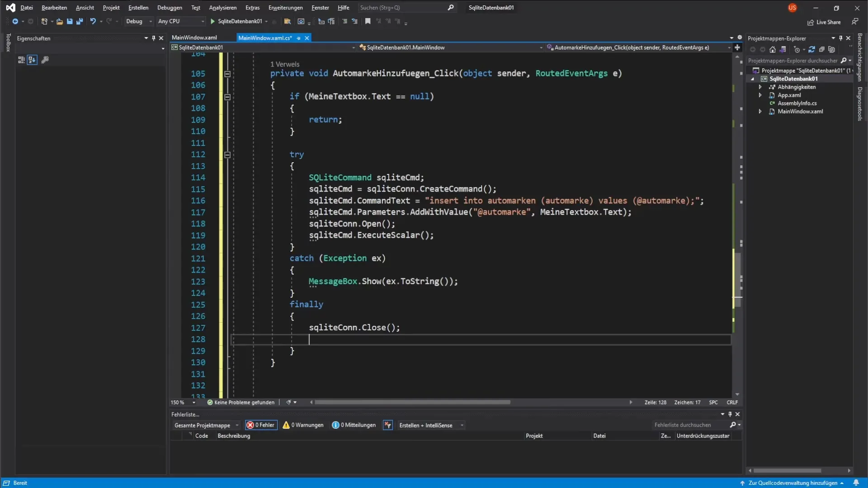Save the current file with the disk icon
Image resolution: width=868 pixels, height=488 pixels.
[70, 21]
